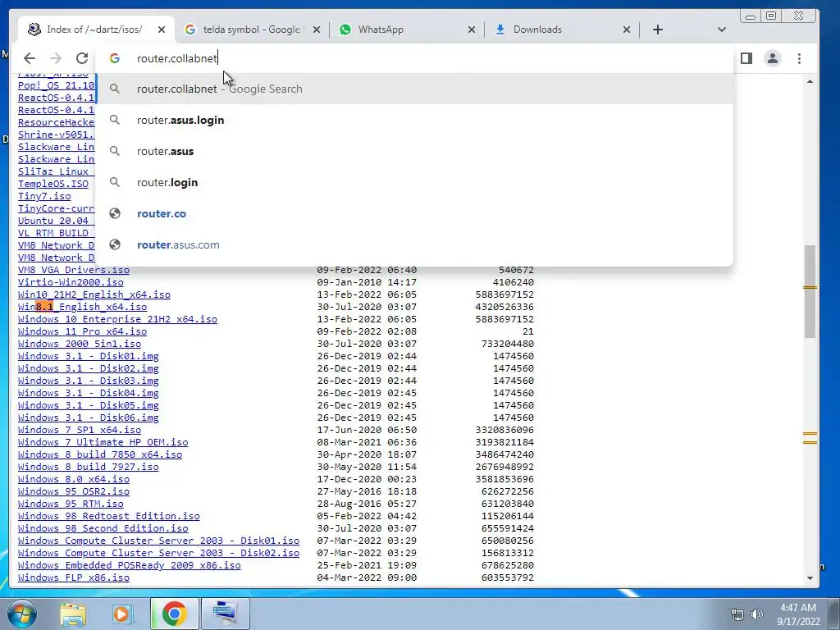Click the globe icon beside router.asus.com
This screenshot has height=630, width=840.
point(115,244)
